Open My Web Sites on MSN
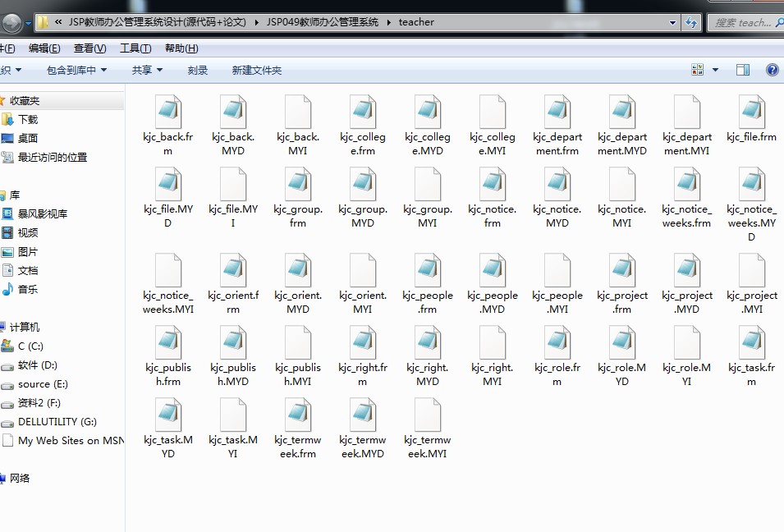Viewport: 784px width, 532px height. point(71,441)
